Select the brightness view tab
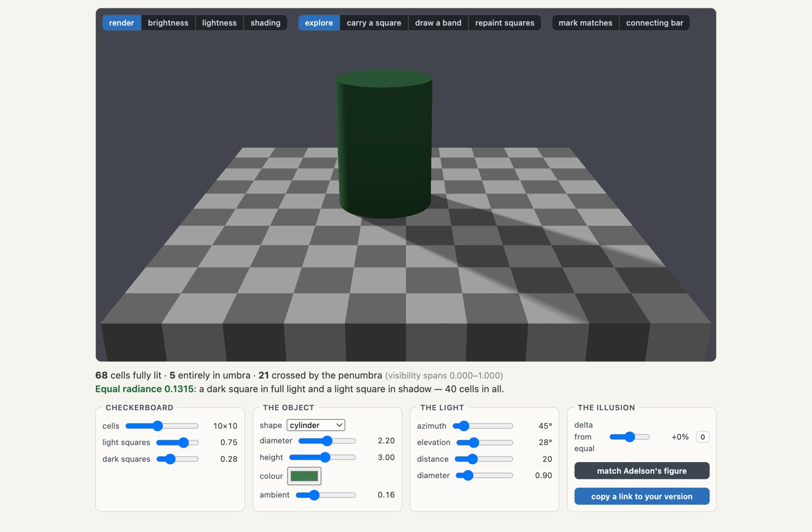The width and height of the screenshot is (812, 532). pyautogui.click(x=168, y=23)
